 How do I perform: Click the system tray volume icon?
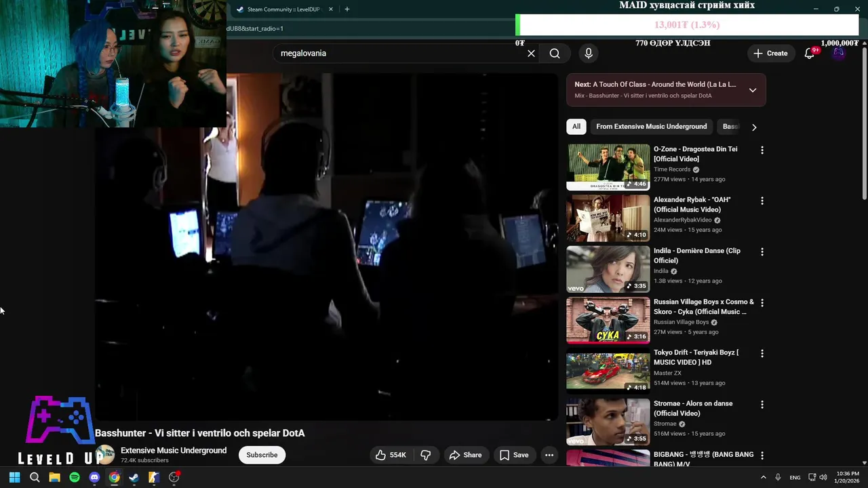pyautogui.click(x=823, y=477)
